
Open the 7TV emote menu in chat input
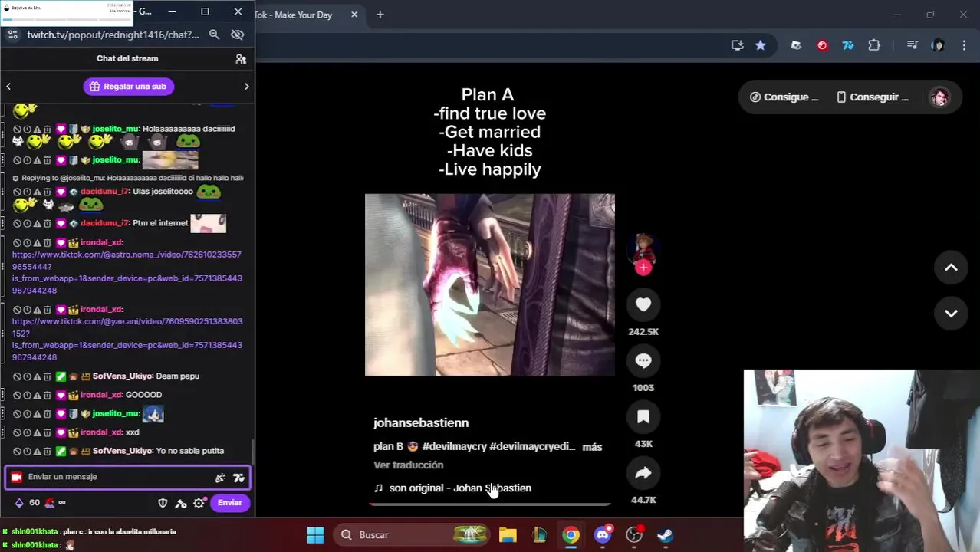click(238, 478)
